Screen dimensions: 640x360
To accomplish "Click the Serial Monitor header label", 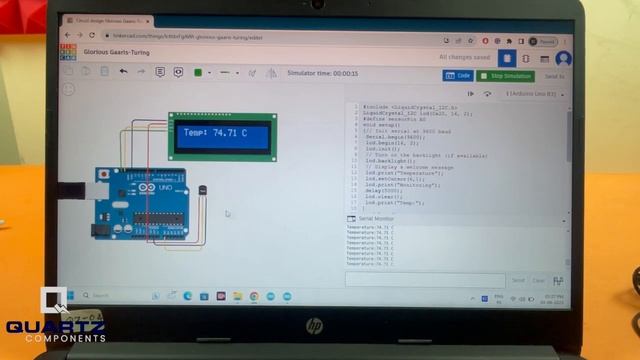I will pos(376,219).
